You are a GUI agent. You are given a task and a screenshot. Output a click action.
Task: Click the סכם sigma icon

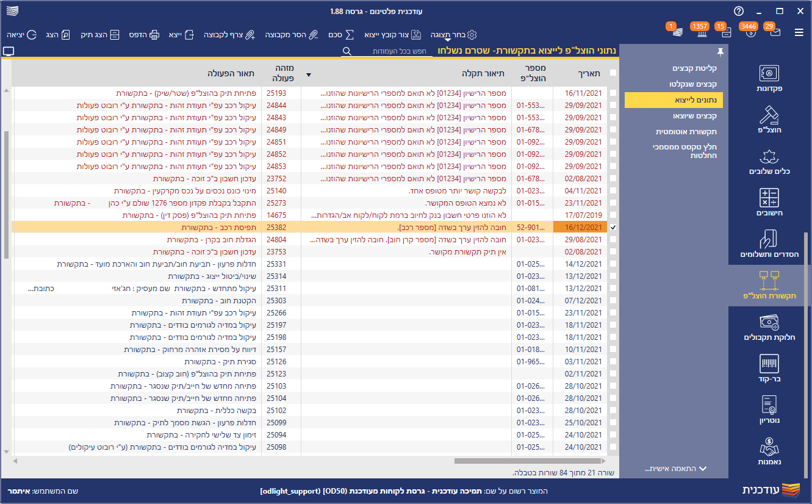(x=350, y=35)
